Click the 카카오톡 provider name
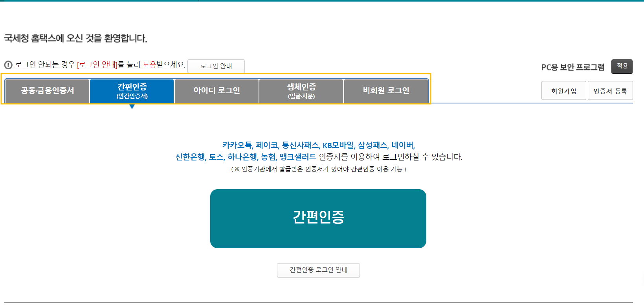 pyautogui.click(x=237, y=145)
